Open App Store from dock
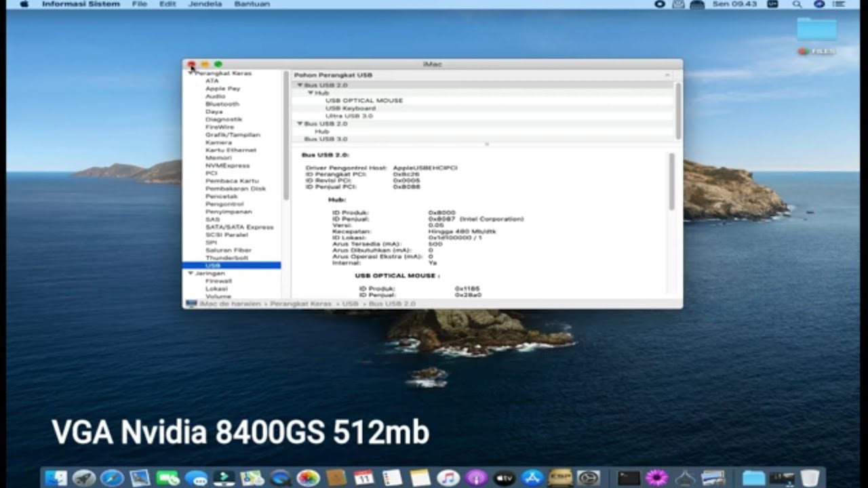This screenshot has width=868, height=488. [532, 478]
